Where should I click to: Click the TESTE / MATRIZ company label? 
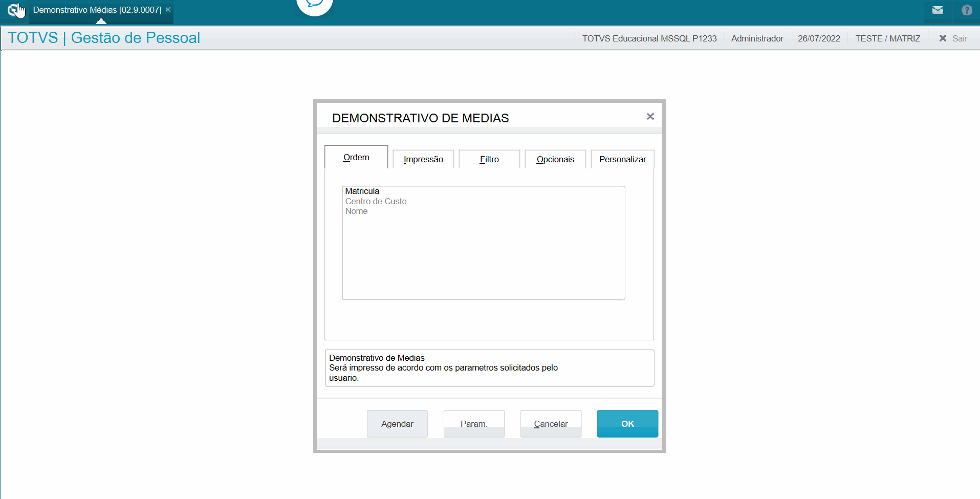(888, 38)
